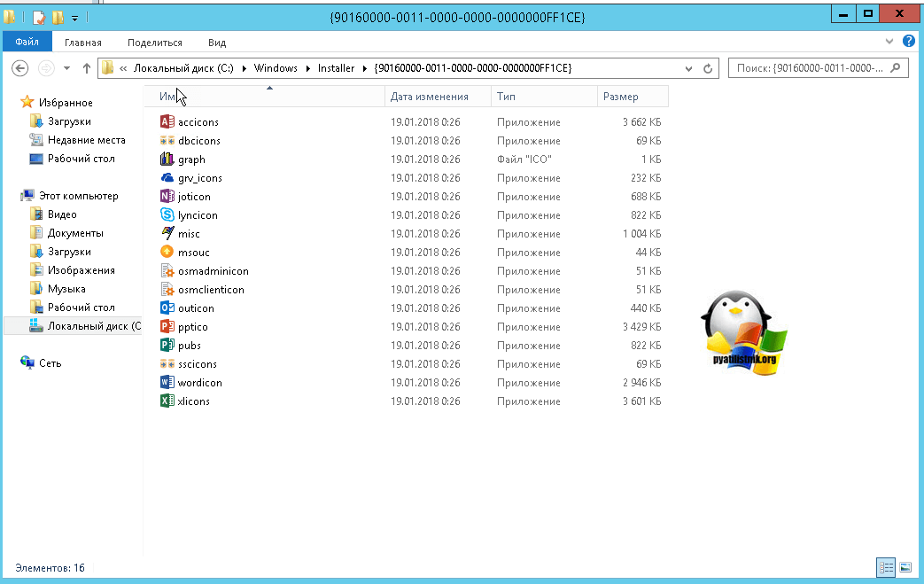The image size is (924, 584).
Task: Select the grv_icons OneDrive cloud file
Action: point(167,178)
